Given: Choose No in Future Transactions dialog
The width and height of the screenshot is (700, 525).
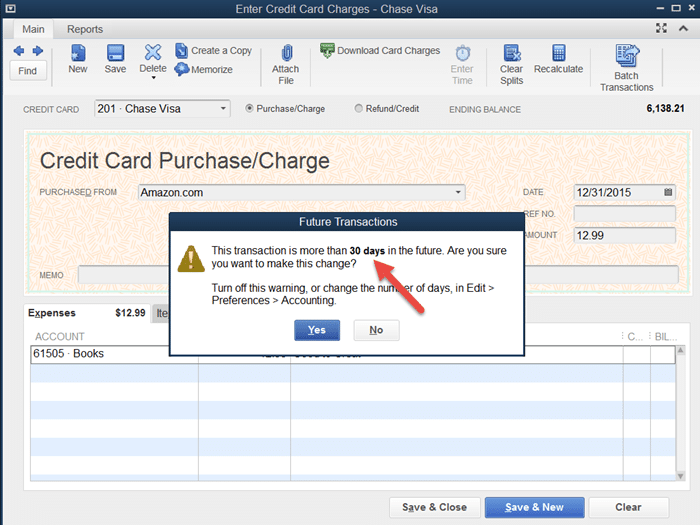Looking at the screenshot, I should pyautogui.click(x=376, y=330).
